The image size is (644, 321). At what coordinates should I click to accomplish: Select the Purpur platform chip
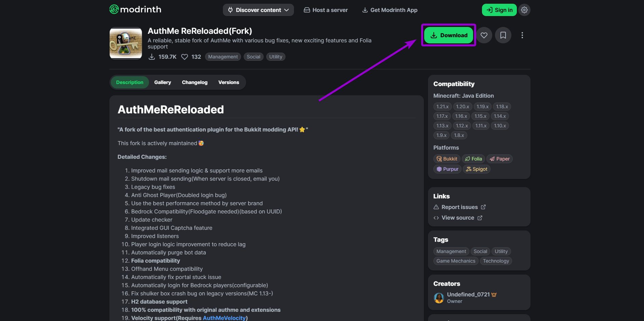[x=447, y=169]
